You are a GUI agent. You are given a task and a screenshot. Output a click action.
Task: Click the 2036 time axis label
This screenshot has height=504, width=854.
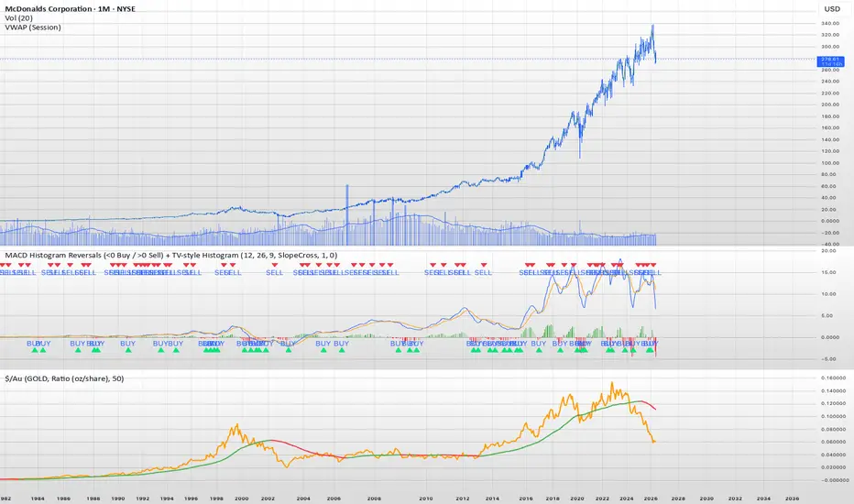point(792,499)
